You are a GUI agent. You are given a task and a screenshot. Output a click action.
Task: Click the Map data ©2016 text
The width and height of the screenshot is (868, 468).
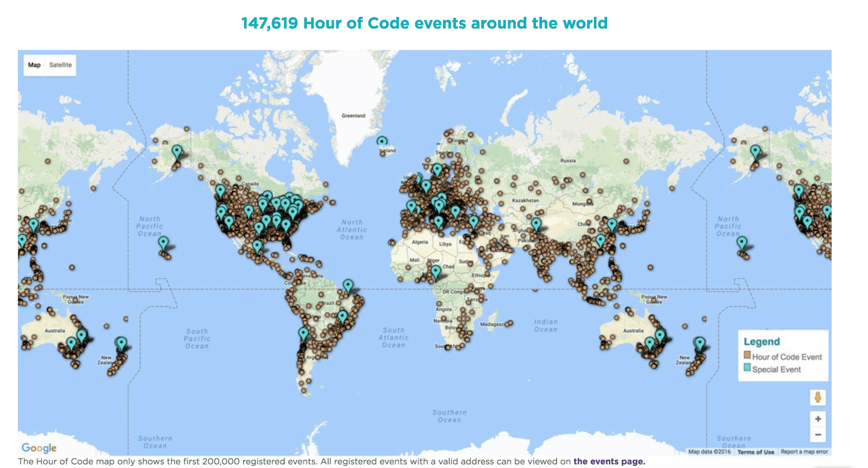click(710, 452)
